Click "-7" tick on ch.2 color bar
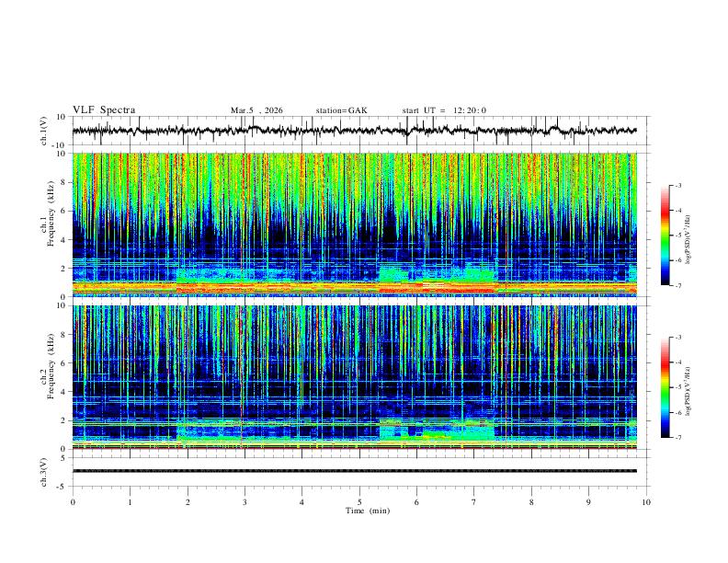 pos(677,437)
